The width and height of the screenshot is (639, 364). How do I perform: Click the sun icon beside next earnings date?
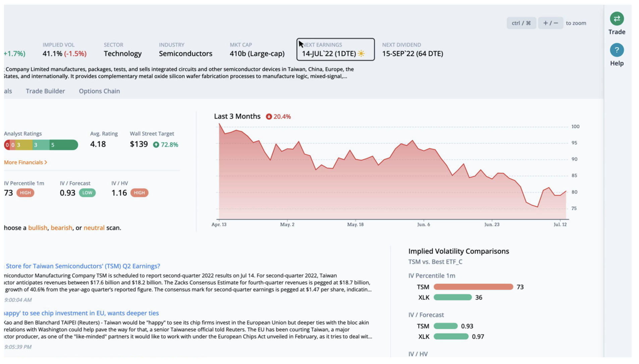(361, 54)
